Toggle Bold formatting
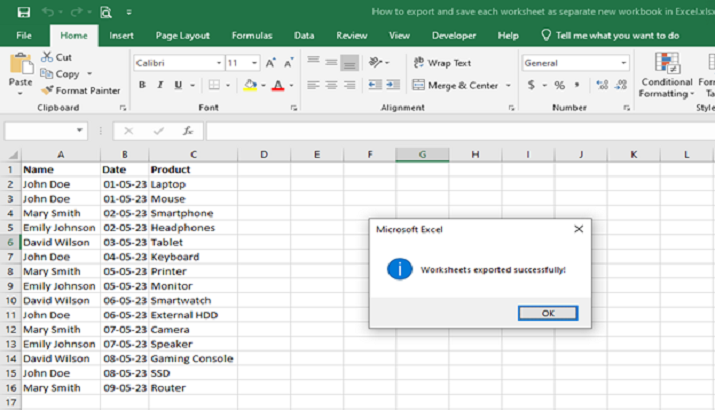715x410 pixels. pos(142,85)
